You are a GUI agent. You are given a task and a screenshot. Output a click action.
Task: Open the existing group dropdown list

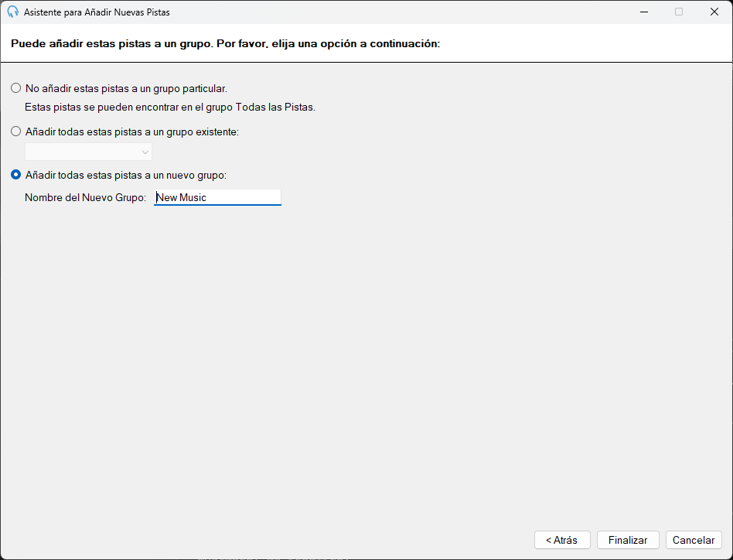pyautogui.click(x=88, y=152)
